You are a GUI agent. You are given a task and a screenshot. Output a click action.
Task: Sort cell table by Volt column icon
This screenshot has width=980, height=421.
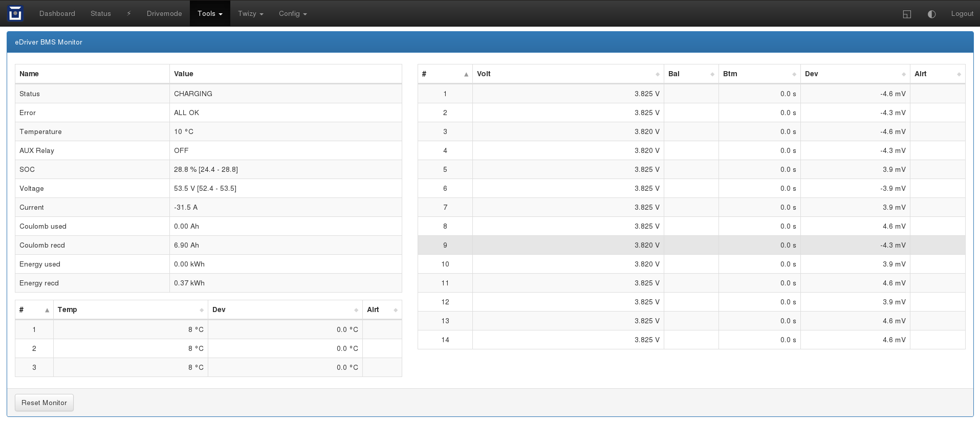pos(657,74)
